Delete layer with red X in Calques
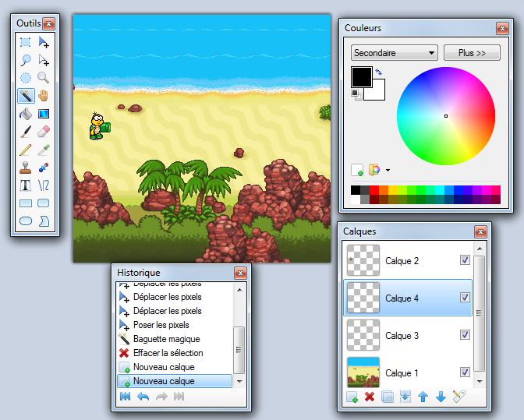Image resolution: width=524 pixels, height=420 pixels. pyautogui.click(x=370, y=397)
